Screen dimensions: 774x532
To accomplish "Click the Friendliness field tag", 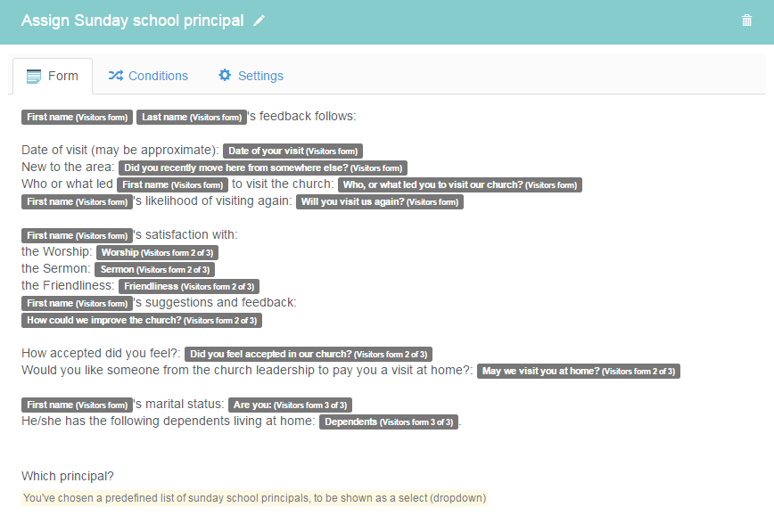I will [x=189, y=286].
